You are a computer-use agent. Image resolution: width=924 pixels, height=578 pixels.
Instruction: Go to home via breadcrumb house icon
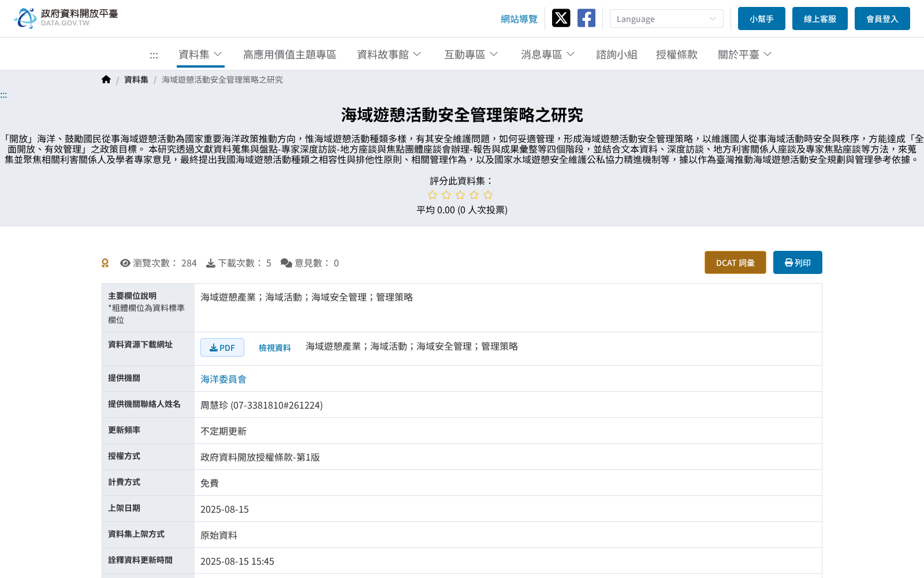(106, 80)
